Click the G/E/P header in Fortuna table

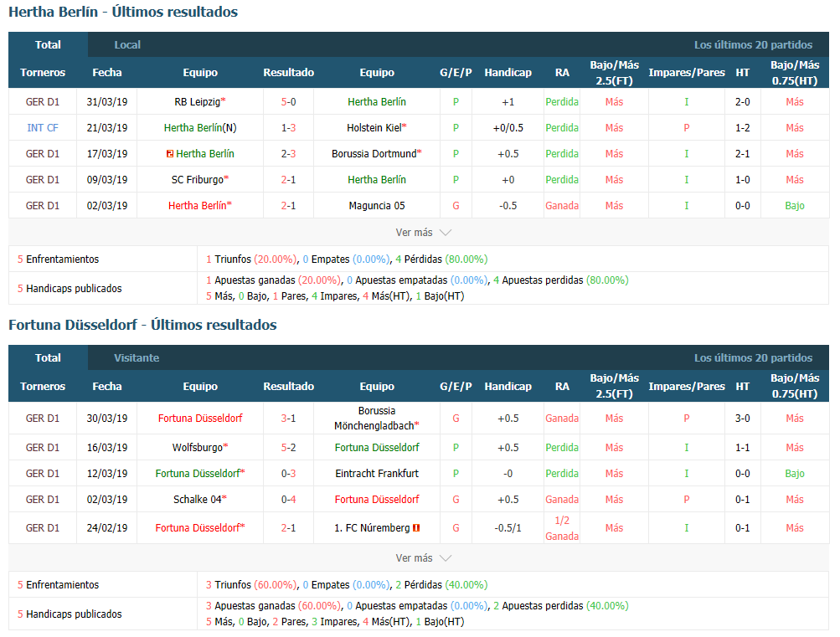456,387
